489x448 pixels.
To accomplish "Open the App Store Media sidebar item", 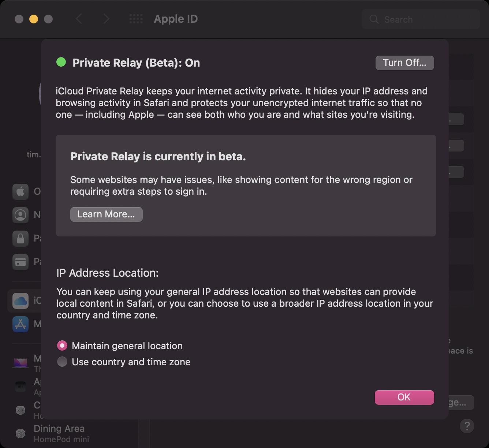I will click(x=20, y=324).
